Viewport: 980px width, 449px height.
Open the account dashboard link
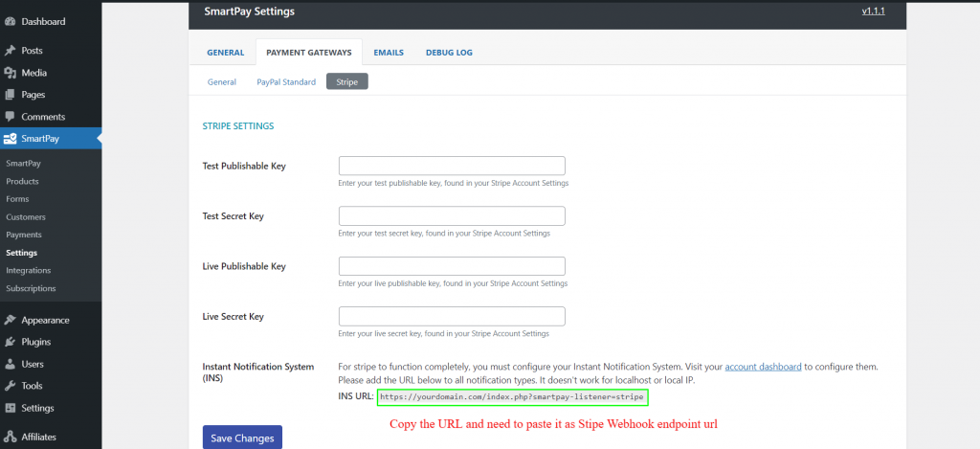pos(763,367)
